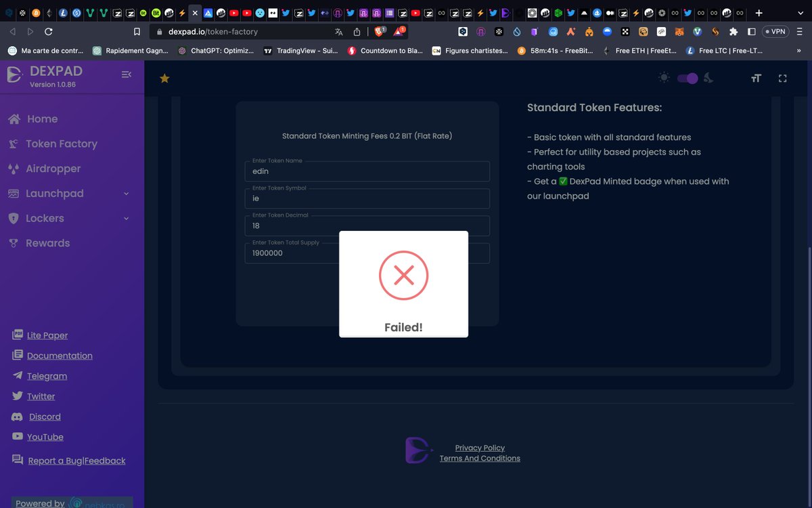Click the Enter Token Total Supply field

(367, 253)
